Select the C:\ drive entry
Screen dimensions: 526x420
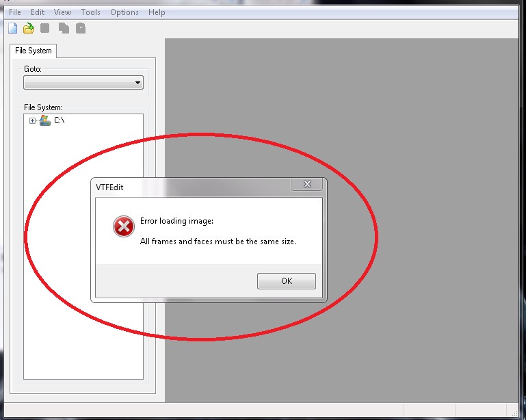(x=59, y=120)
